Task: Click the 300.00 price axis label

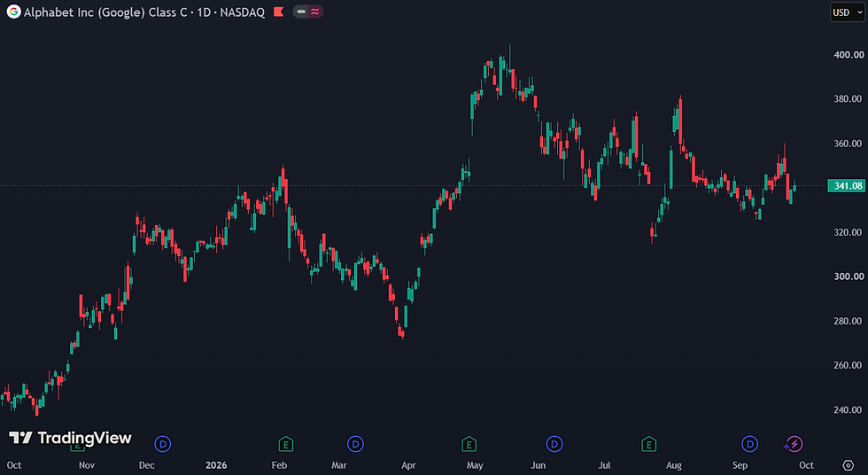Action: [x=849, y=276]
